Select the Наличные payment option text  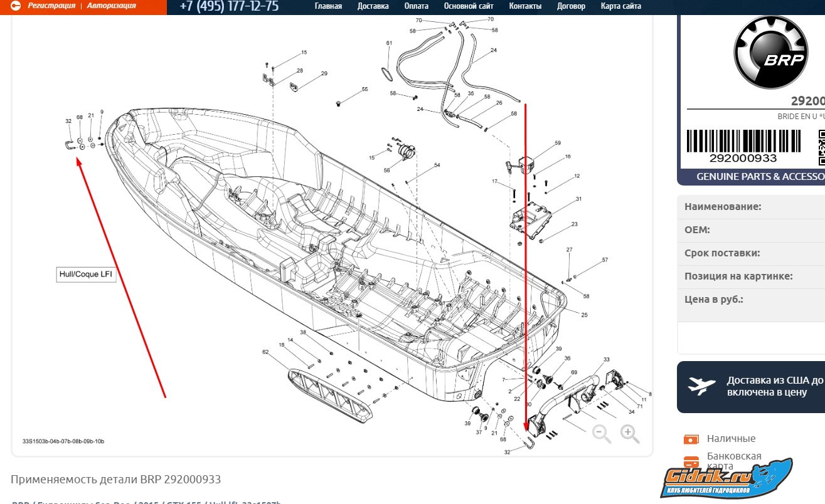tap(731, 439)
